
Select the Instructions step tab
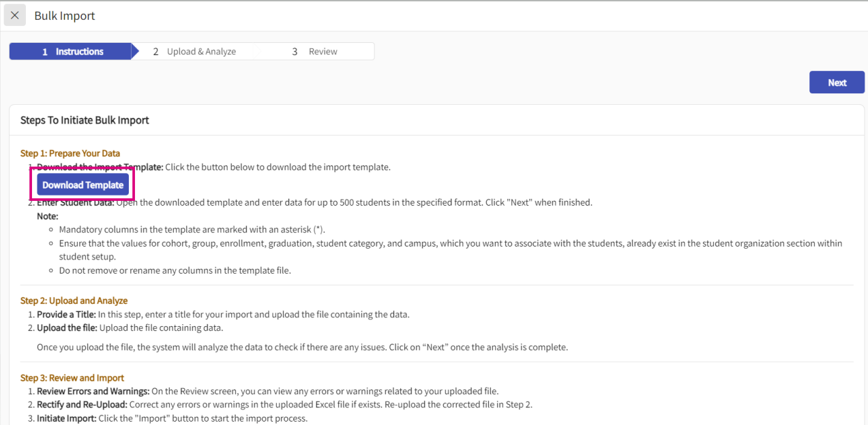(x=79, y=52)
